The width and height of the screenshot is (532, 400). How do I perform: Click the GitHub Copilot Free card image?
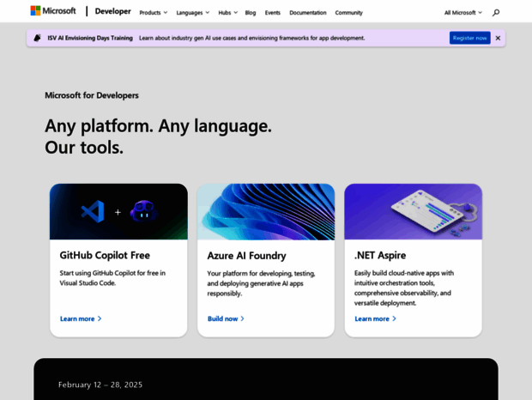[x=118, y=212]
